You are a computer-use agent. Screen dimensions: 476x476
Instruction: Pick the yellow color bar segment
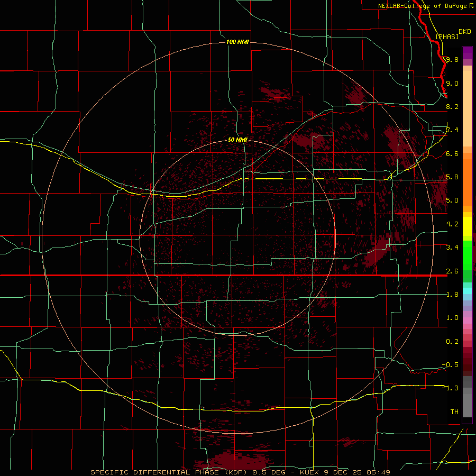(467, 226)
